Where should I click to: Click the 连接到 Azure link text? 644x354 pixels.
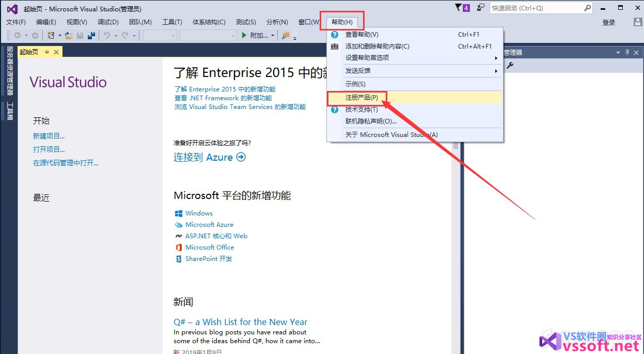[x=203, y=157]
